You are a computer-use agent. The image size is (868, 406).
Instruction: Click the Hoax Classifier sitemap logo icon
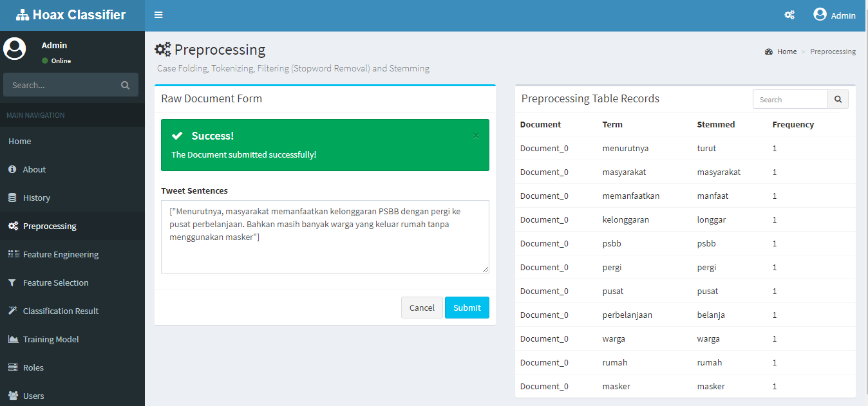pos(23,15)
